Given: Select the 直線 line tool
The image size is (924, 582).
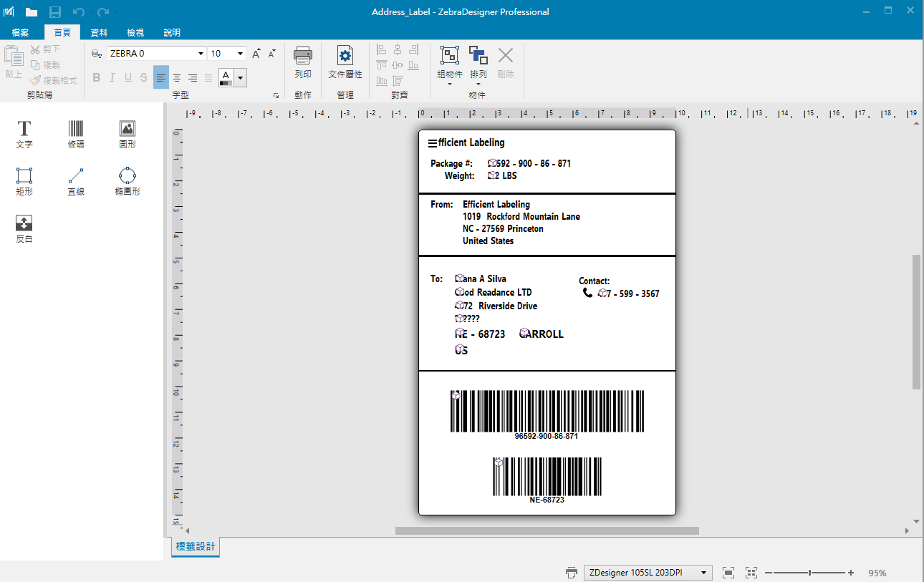Looking at the screenshot, I should point(76,182).
